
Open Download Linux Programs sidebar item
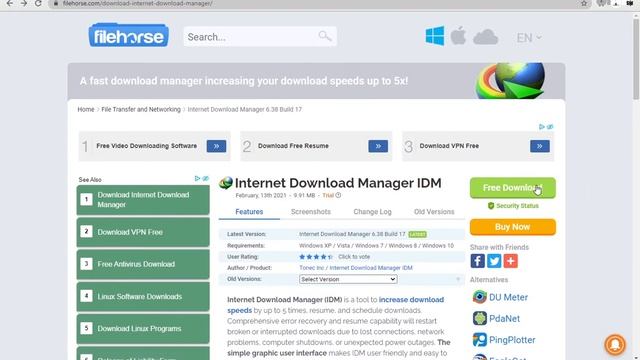143,329
